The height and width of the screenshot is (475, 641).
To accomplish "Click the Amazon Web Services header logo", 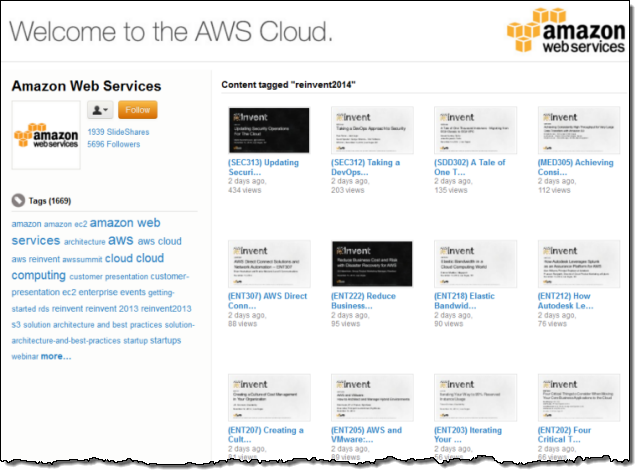I will (566, 30).
